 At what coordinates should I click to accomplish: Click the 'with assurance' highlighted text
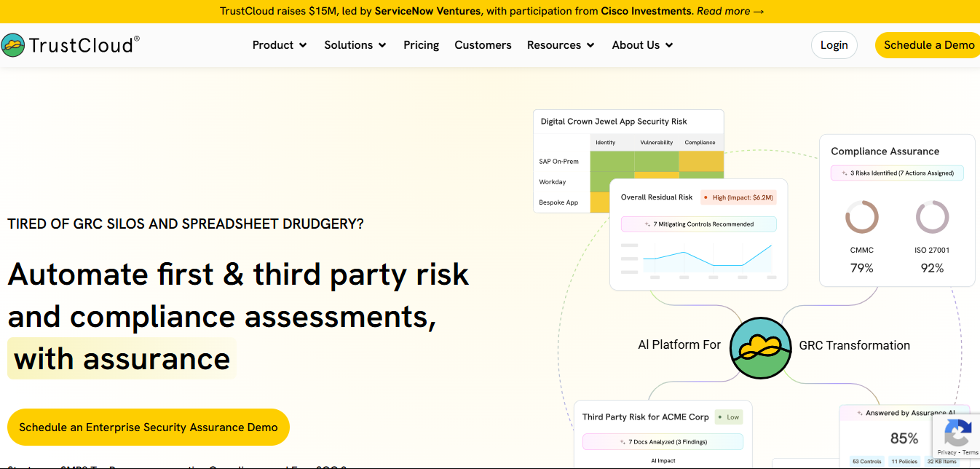pyautogui.click(x=122, y=359)
